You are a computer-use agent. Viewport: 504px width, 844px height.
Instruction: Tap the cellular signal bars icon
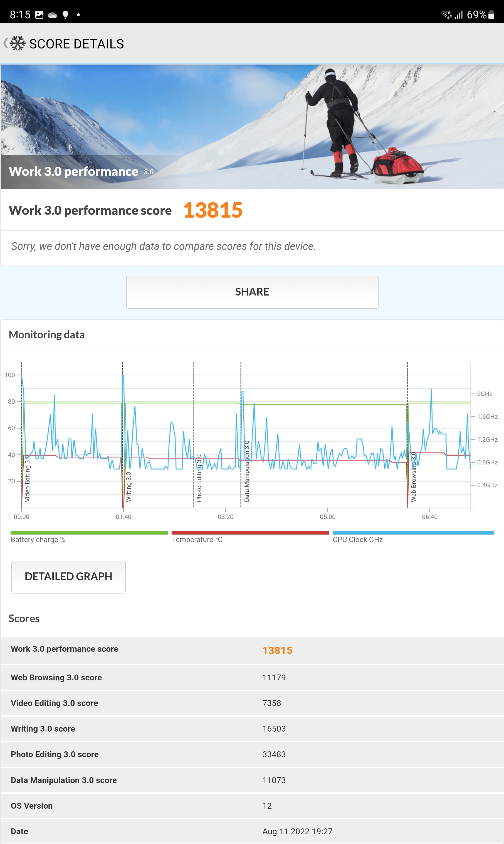(459, 15)
